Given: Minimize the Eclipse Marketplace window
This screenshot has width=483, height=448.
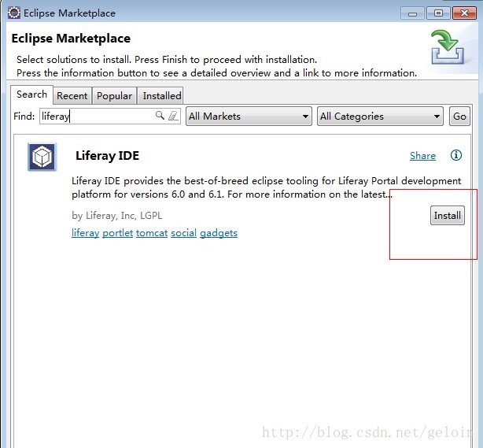Looking at the screenshot, I should pos(412,13).
